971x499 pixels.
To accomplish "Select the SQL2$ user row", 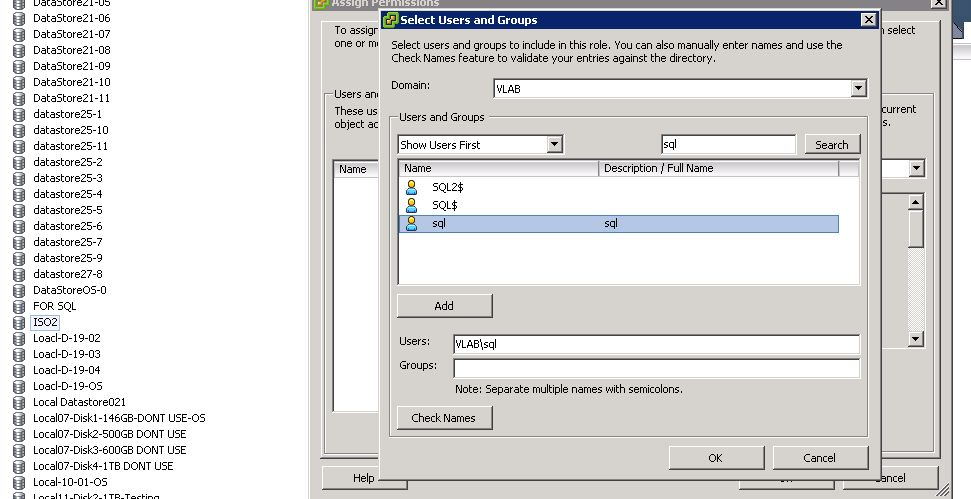I will [619, 187].
